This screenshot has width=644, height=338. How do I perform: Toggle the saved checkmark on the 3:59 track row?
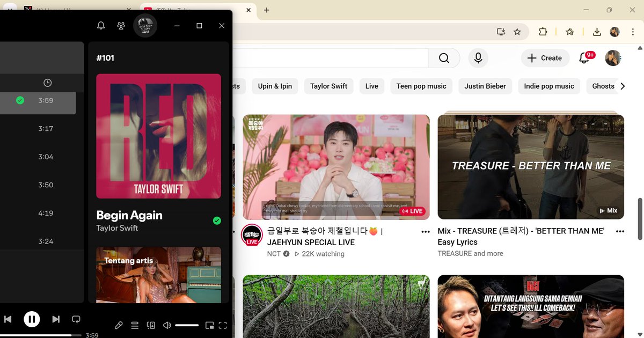tap(20, 100)
